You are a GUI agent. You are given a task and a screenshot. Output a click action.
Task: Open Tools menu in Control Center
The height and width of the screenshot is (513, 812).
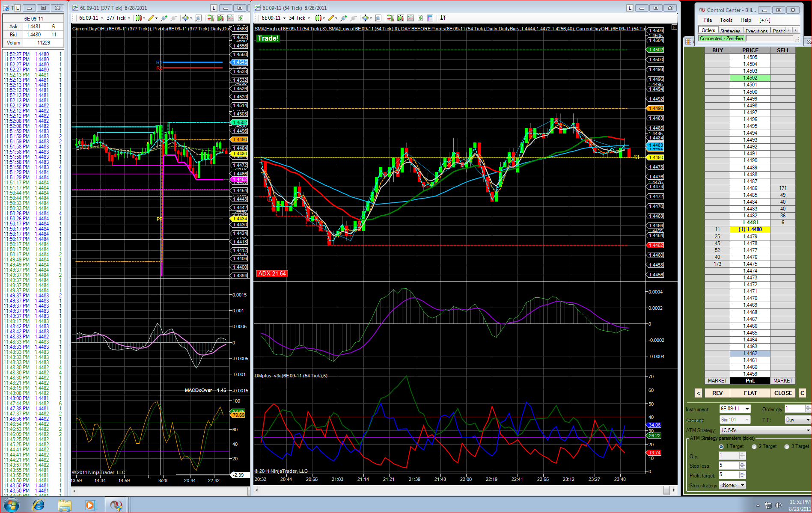tap(726, 20)
